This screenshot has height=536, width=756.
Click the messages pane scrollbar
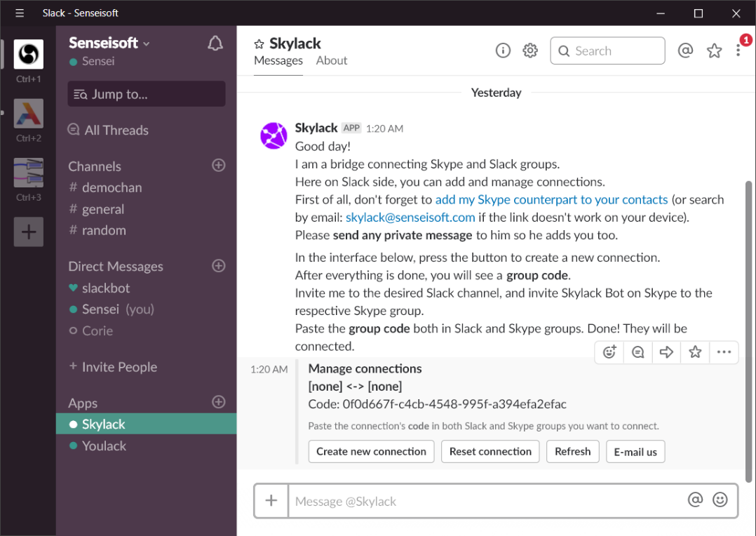pyautogui.click(x=748, y=331)
